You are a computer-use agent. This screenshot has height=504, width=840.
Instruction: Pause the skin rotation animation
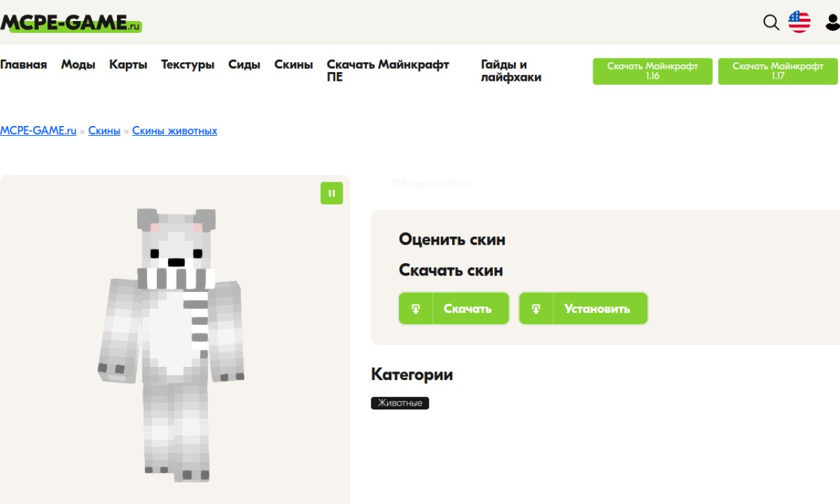[x=331, y=193]
